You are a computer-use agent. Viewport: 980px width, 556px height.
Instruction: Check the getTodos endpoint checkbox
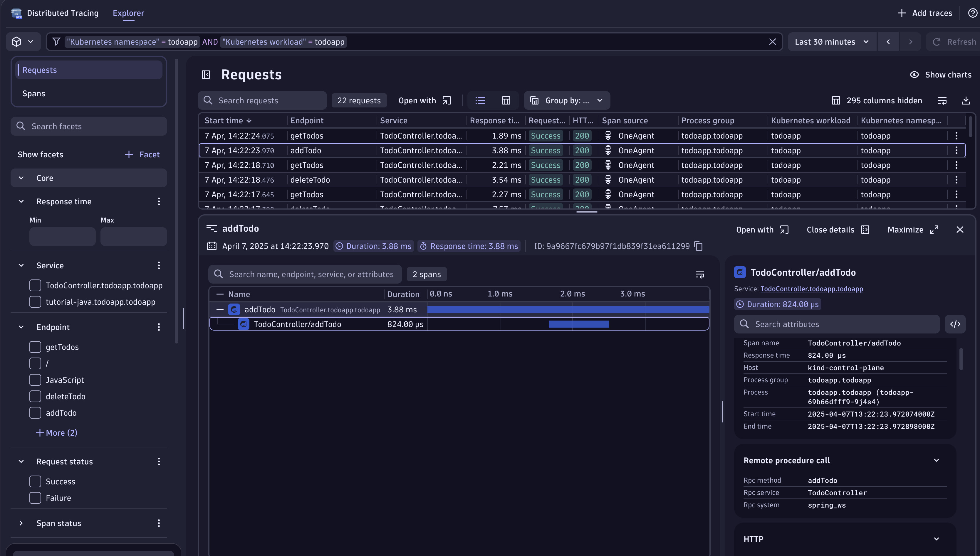(x=35, y=347)
